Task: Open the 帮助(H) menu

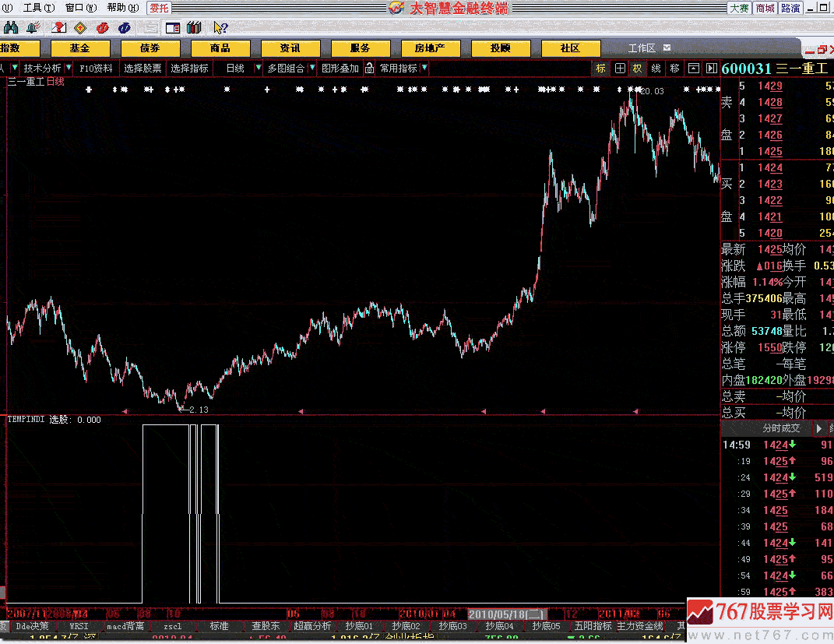Action: 123,8
